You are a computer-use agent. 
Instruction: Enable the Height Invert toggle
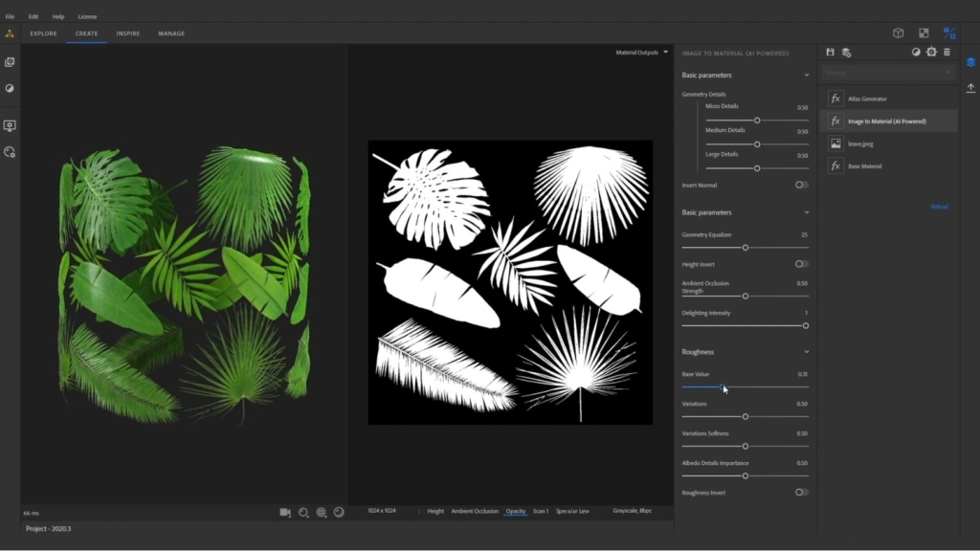801,264
